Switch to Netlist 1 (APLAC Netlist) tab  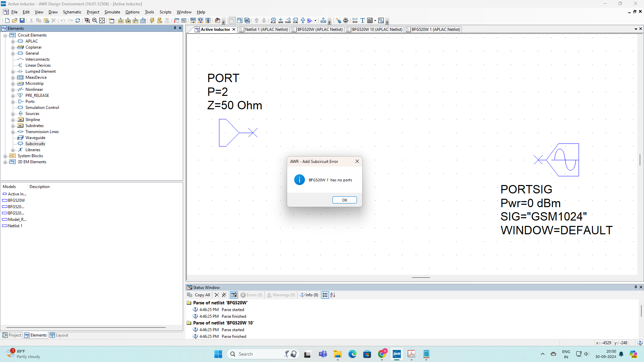coord(264,29)
